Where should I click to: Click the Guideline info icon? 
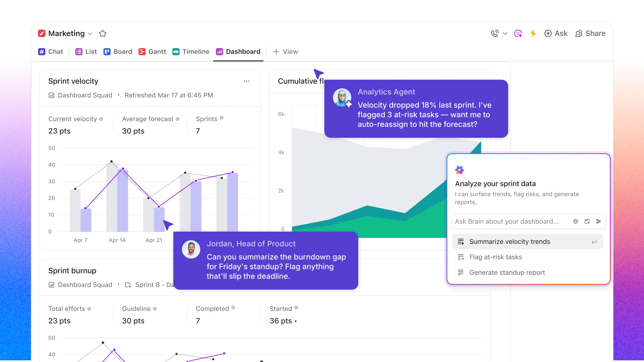(x=155, y=309)
